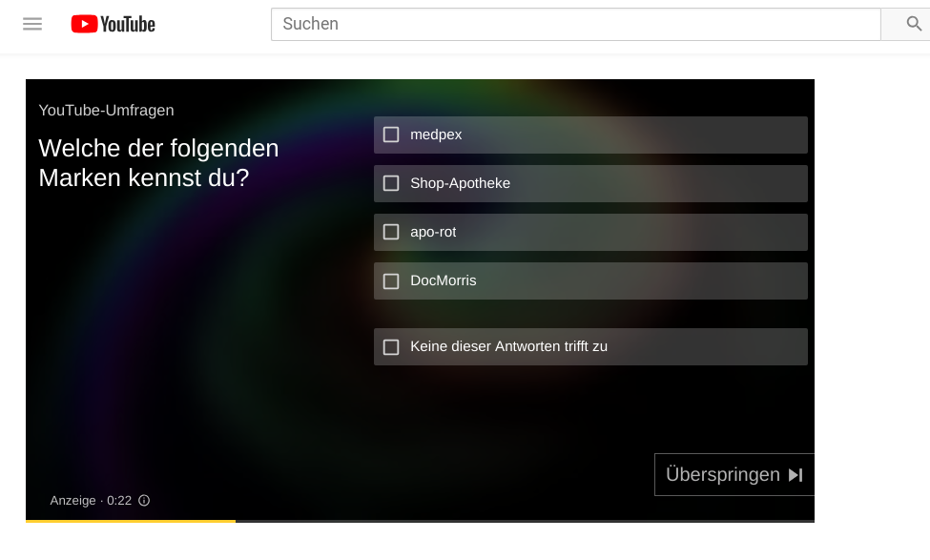The height and width of the screenshot is (560, 930).
Task: Open the hamburger guide menu
Action: coord(32,24)
